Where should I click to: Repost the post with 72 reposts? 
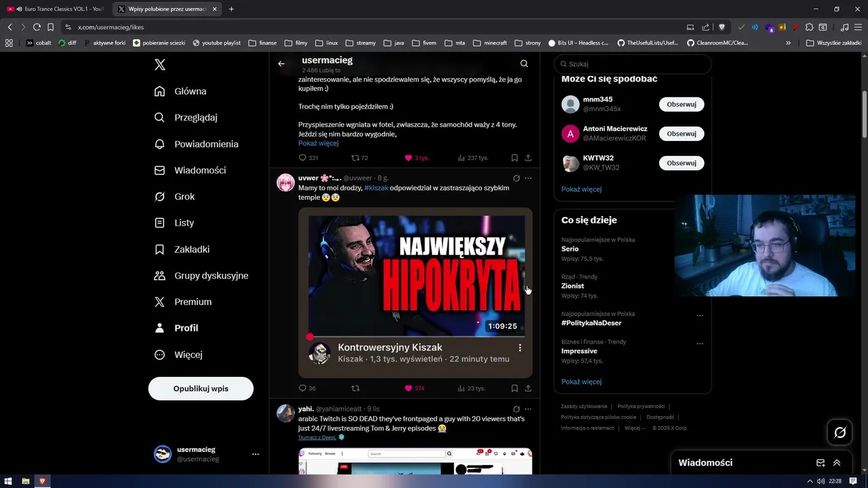click(x=359, y=158)
